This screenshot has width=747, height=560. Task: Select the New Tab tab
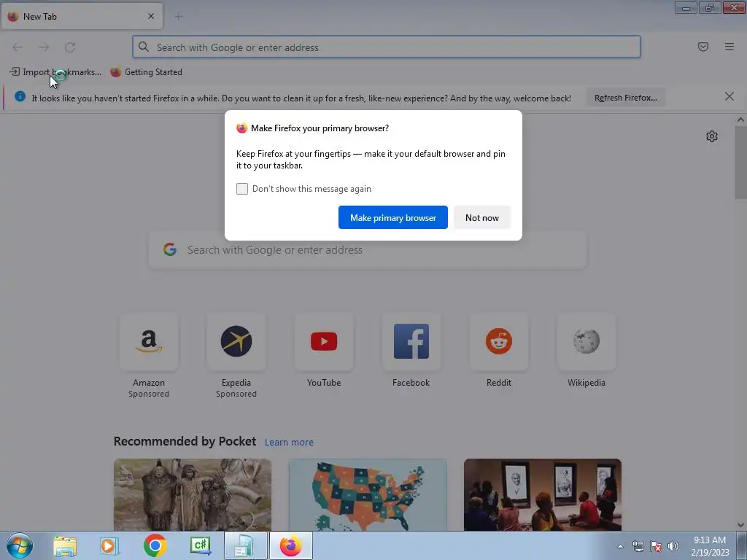(82, 16)
